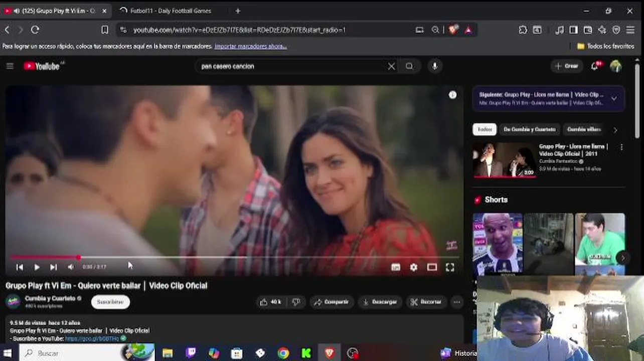This screenshot has height=361, width=644.
Task: Go back in the browser
Action: click(7, 30)
